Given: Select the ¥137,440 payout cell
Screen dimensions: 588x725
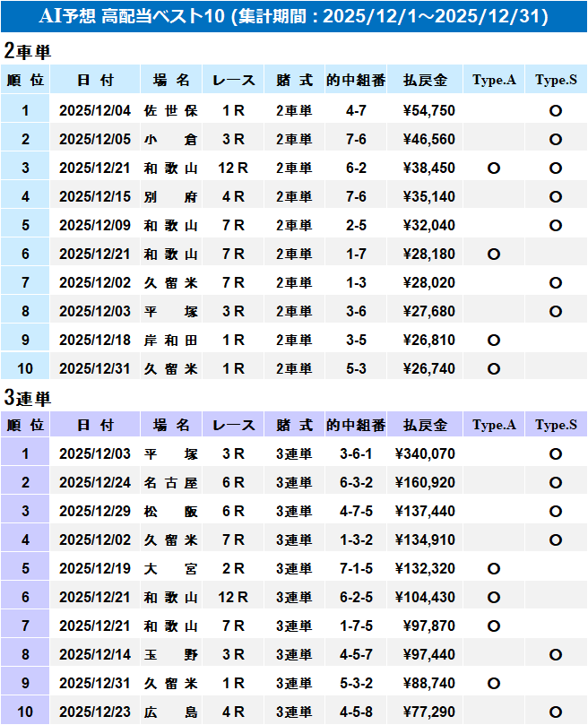Looking at the screenshot, I should [x=425, y=511].
